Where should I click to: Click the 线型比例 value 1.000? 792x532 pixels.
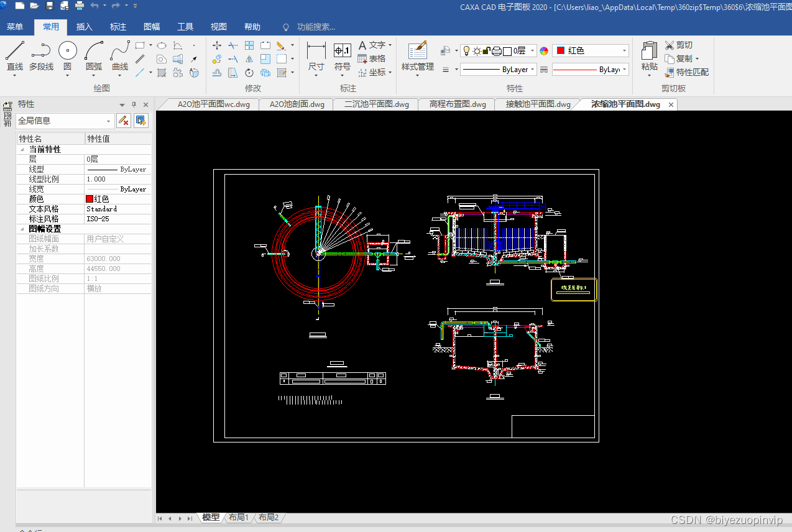(117, 180)
